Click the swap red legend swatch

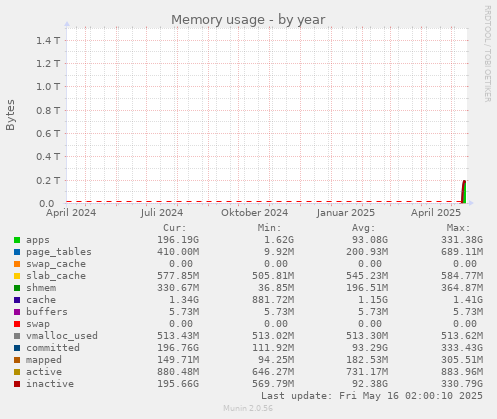17,324
